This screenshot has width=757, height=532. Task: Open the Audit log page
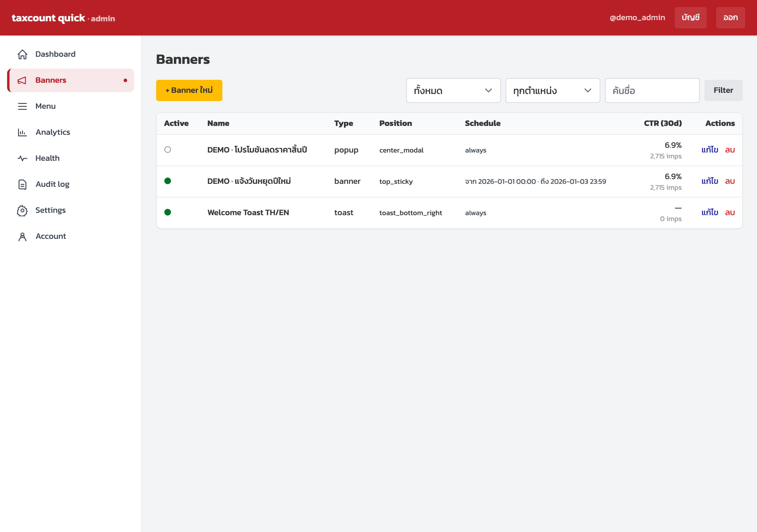[x=71, y=184]
